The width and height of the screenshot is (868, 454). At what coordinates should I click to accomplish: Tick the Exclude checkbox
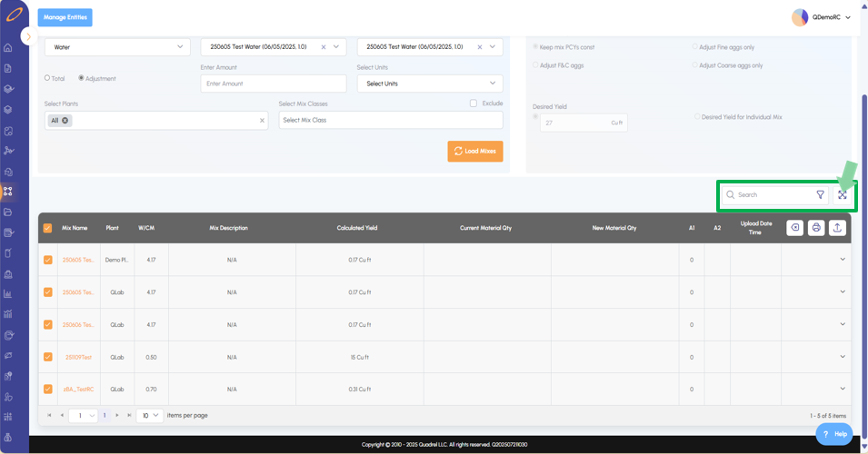pos(474,104)
